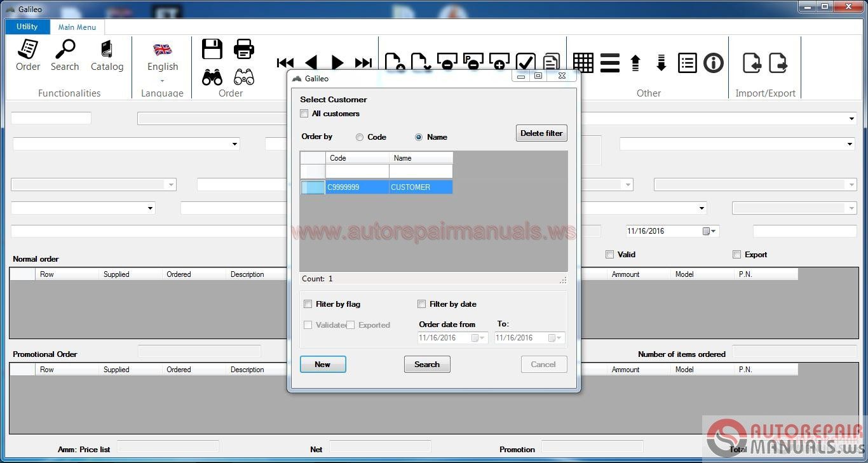Go to the previous record arrow

(311, 63)
